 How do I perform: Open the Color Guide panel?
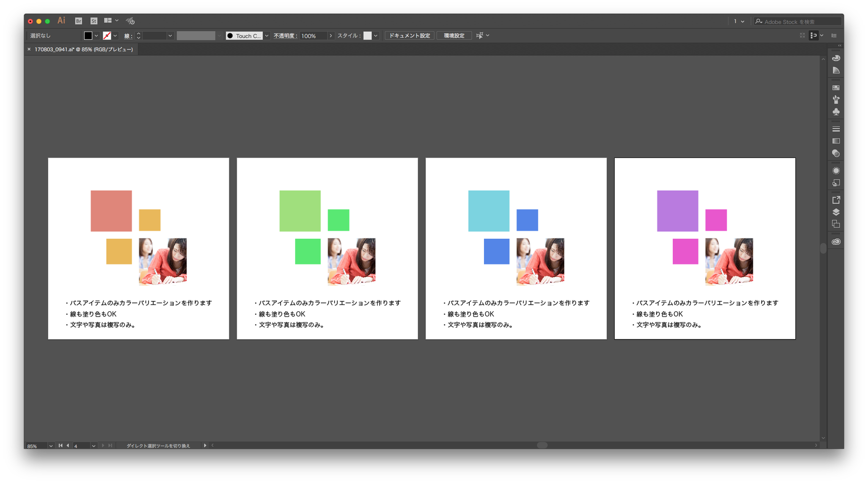point(835,70)
